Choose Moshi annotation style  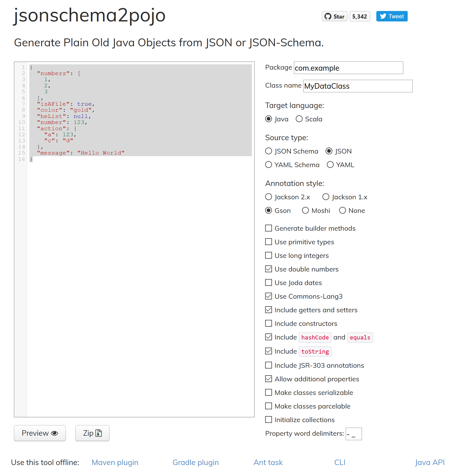pos(305,211)
